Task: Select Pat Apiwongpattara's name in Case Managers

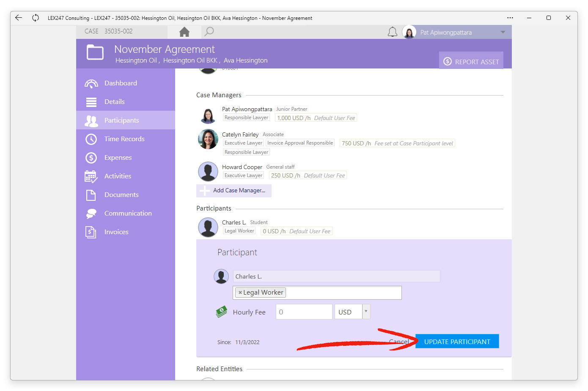Action: (247, 109)
